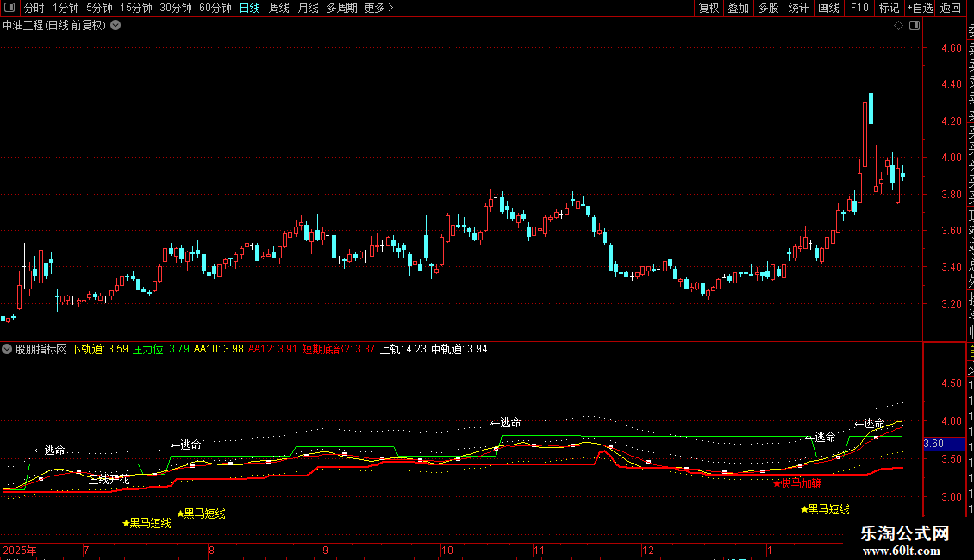Select the 5分钟 period tab
This screenshot has height=560, width=974.
coord(99,8)
